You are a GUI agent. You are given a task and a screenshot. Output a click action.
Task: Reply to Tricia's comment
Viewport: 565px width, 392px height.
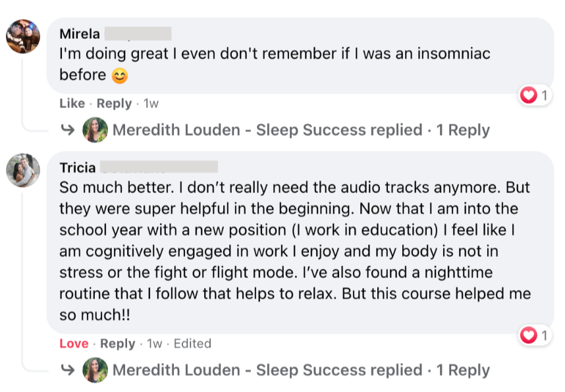click(x=117, y=344)
